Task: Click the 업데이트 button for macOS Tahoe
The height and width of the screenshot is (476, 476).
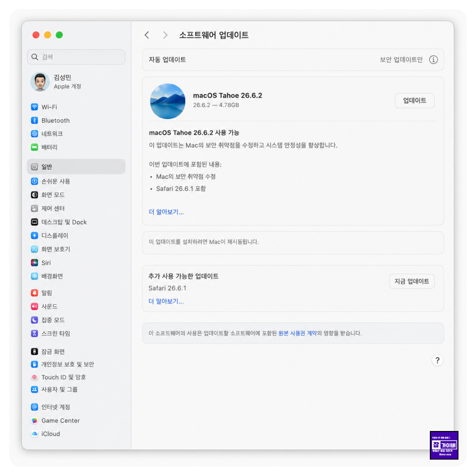Action: (415, 101)
